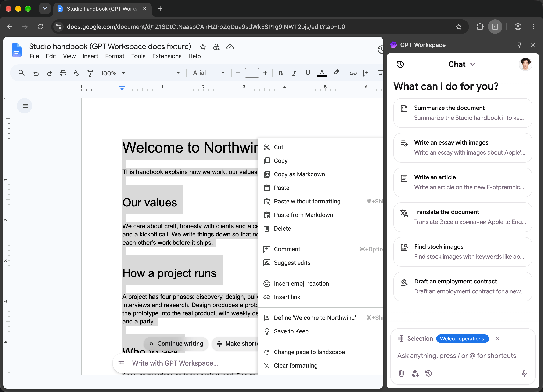Open the Chrome extensions puzzle icon
The image size is (543, 392).
pyautogui.click(x=480, y=27)
